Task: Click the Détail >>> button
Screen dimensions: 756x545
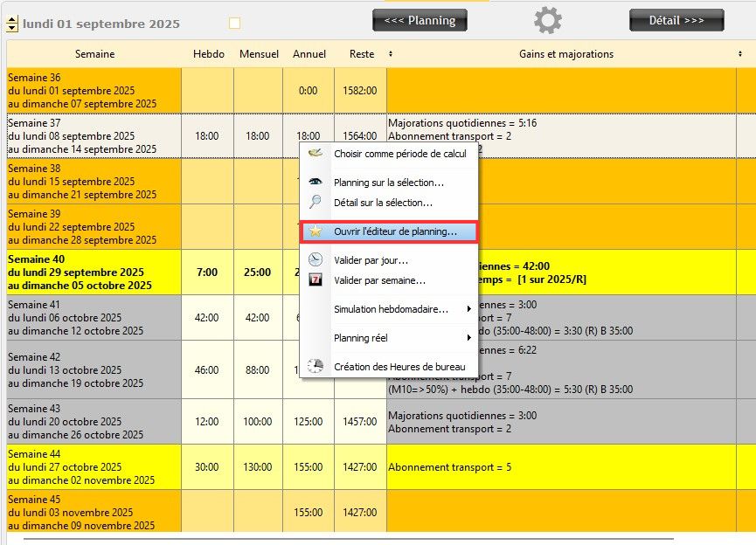Action: point(676,20)
